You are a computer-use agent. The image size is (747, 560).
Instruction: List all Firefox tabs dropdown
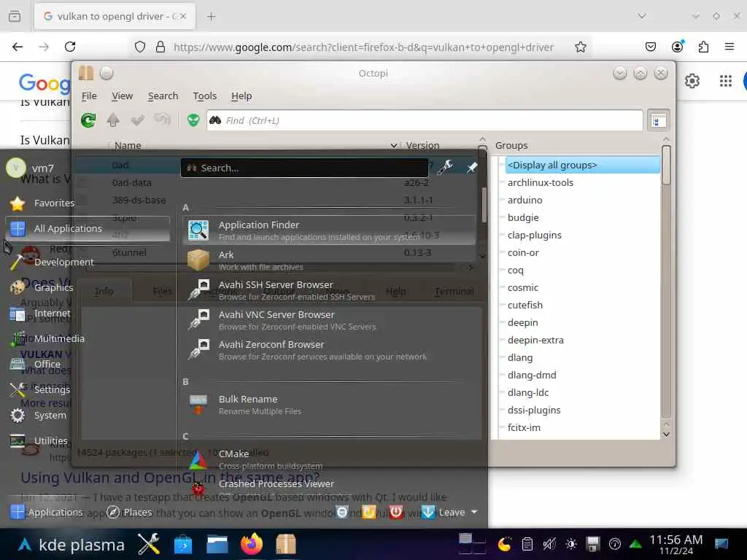pos(642,16)
